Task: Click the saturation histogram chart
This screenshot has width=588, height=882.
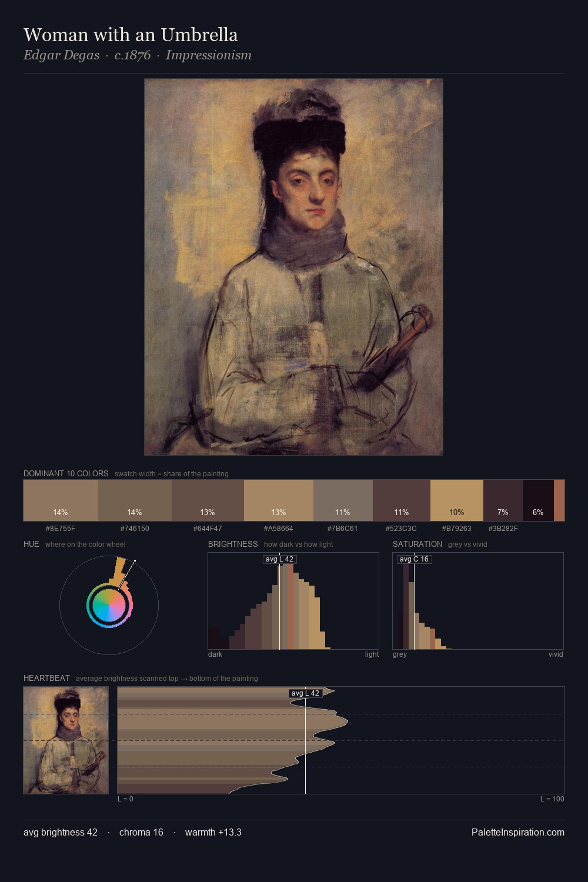Action: [478, 601]
